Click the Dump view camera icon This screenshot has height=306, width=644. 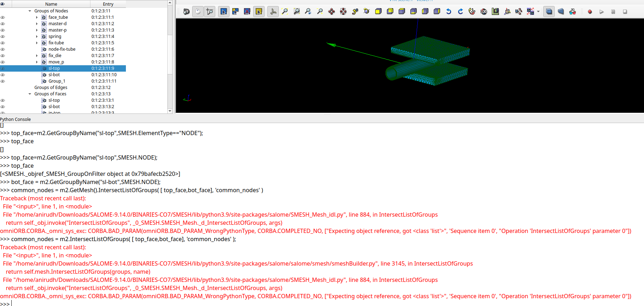[x=186, y=12]
